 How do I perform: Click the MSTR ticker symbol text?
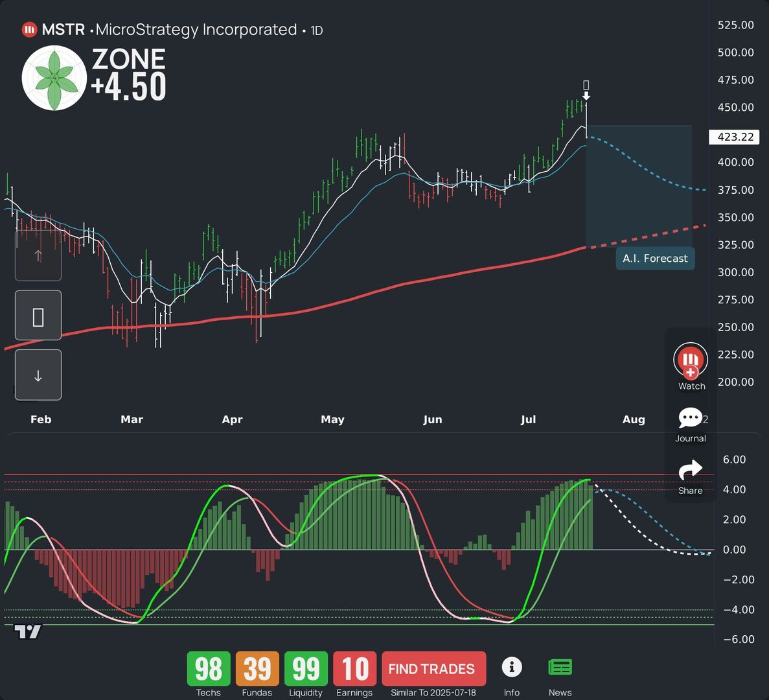(63, 30)
